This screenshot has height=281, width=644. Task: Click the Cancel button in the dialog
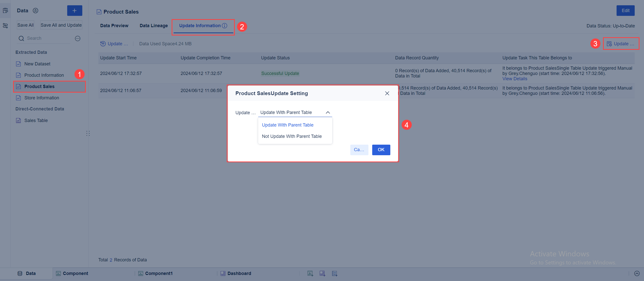(x=359, y=150)
